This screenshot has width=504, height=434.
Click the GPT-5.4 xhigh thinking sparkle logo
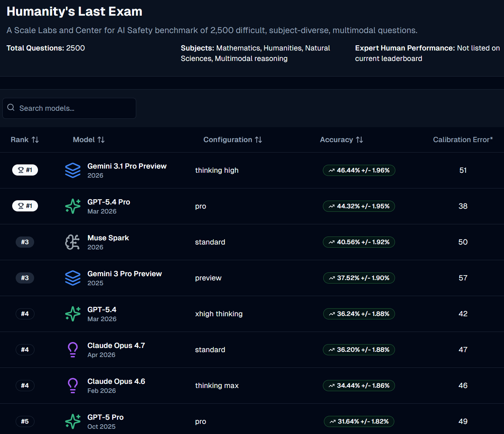coord(73,314)
